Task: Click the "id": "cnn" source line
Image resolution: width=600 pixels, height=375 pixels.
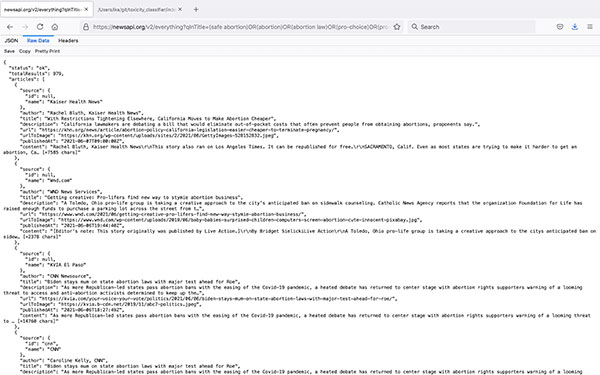Action: point(41,344)
